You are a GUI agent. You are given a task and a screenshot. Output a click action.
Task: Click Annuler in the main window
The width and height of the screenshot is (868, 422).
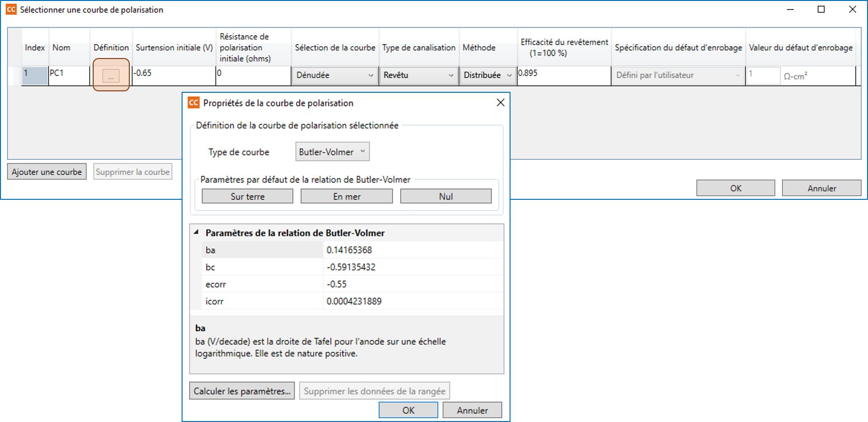coord(821,188)
